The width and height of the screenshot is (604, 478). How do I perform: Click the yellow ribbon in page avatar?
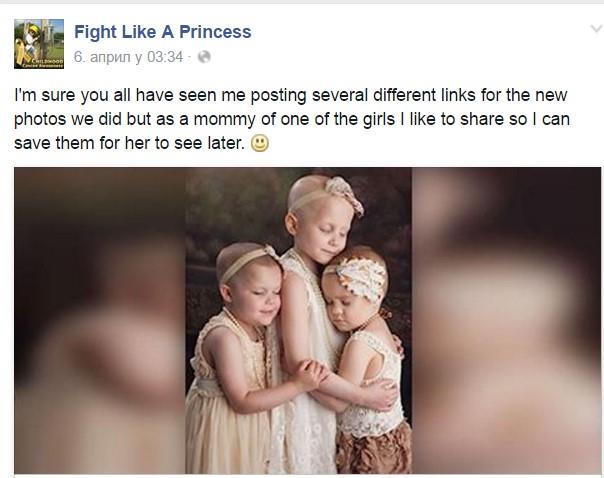[21, 53]
